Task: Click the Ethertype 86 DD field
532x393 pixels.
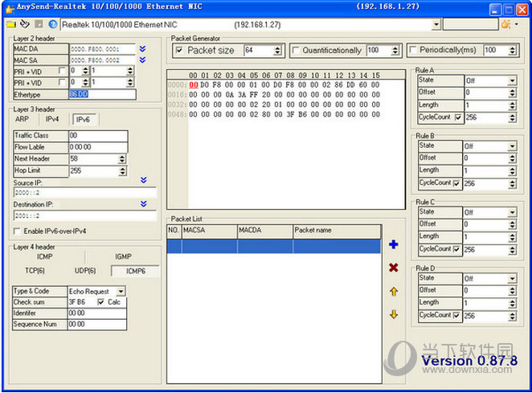Action: pyautogui.click(x=103, y=94)
